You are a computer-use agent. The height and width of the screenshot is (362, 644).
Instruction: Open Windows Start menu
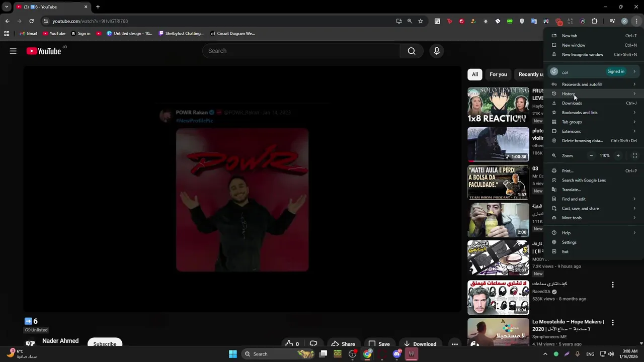coord(233,354)
